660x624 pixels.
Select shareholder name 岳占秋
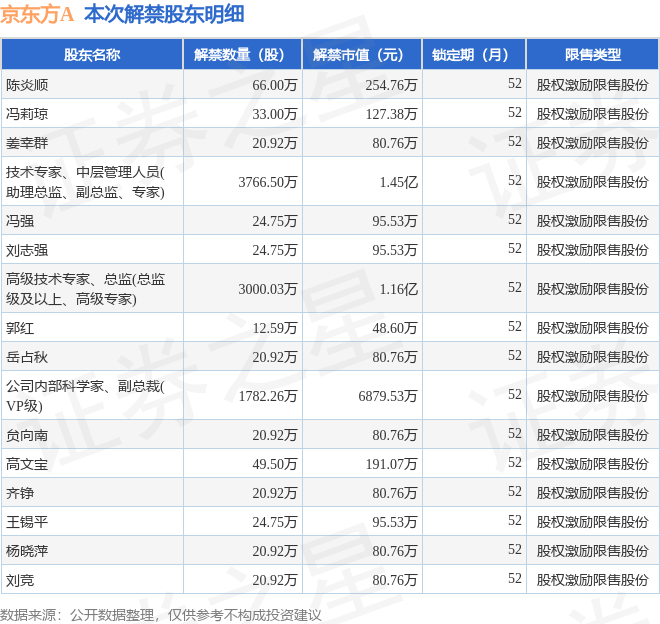point(27,357)
